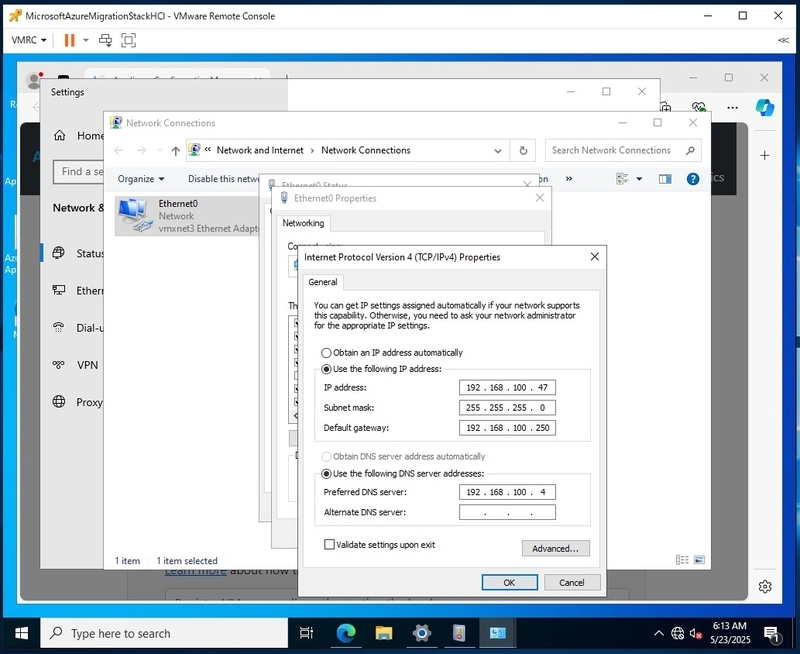The width and height of the screenshot is (800, 654).
Task: Switch to large icons view in Network Connections
Action: pos(699,560)
